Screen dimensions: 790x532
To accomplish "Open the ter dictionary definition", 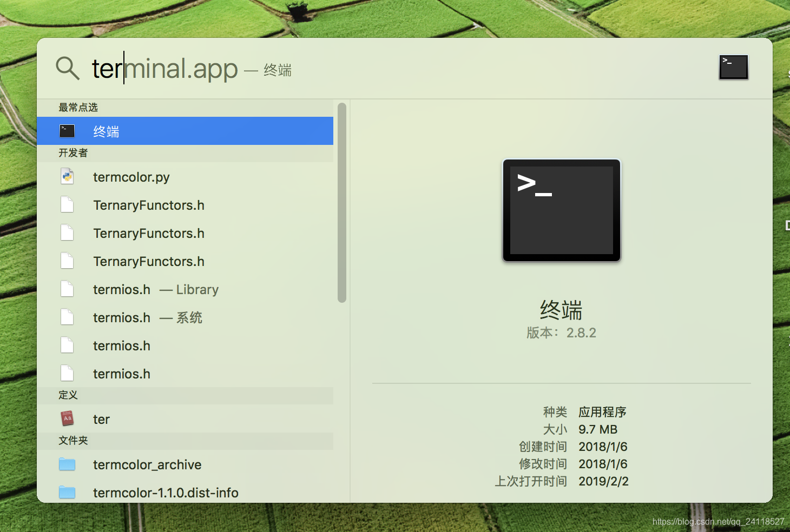I will pyautogui.click(x=185, y=419).
